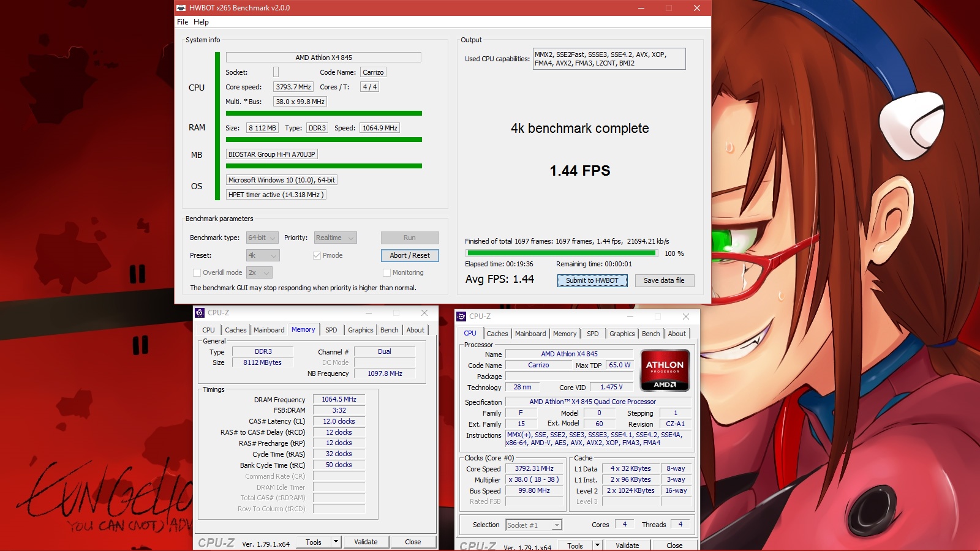Click Tools button in right CPU-Z window

click(x=575, y=545)
